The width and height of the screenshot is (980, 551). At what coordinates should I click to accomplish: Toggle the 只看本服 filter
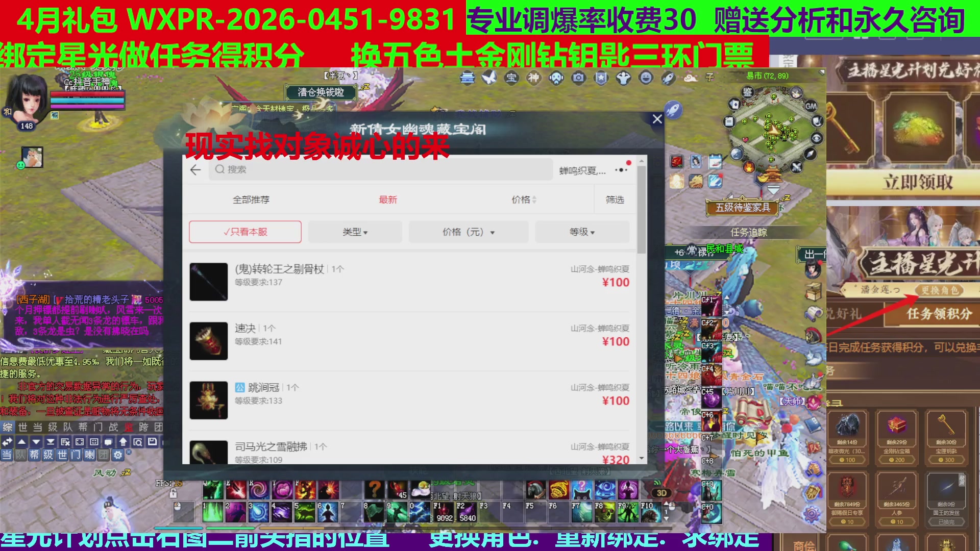[x=245, y=232]
